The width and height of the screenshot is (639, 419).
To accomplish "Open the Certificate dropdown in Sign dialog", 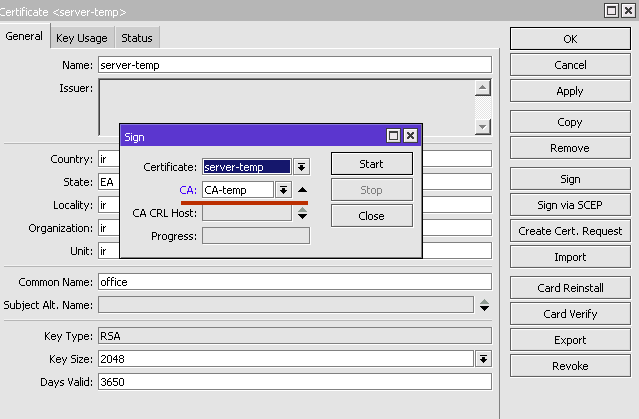I will click(x=302, y=167).
